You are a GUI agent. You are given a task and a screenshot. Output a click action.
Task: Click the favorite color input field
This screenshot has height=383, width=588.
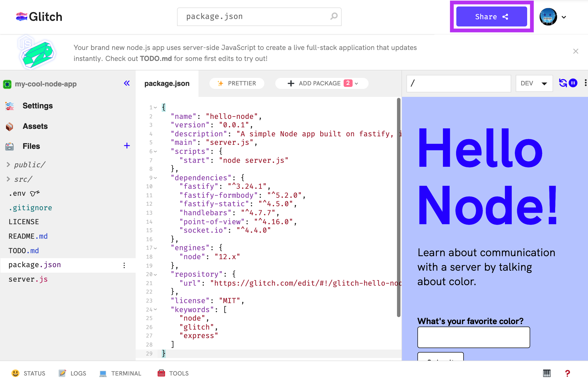click(473, 337)
